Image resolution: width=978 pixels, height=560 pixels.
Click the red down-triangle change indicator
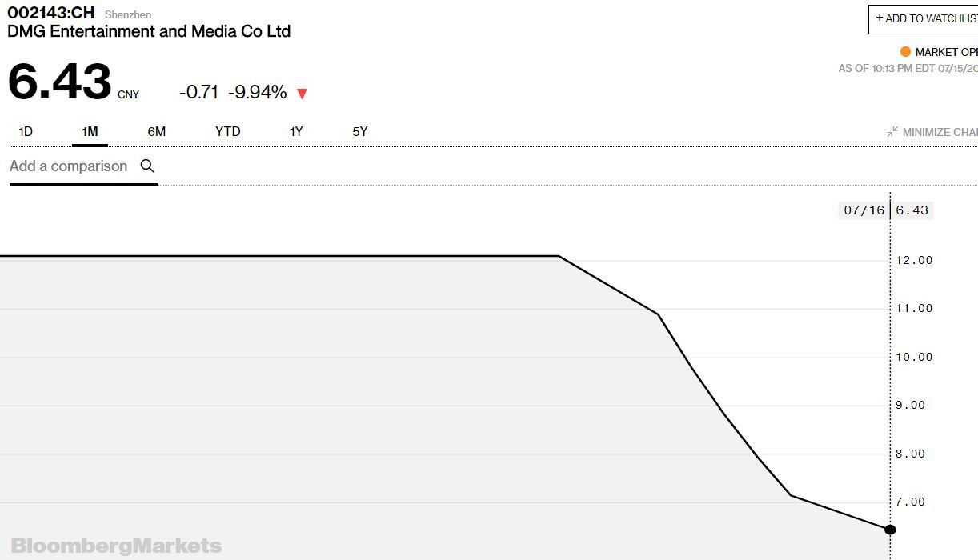point(302,94)
